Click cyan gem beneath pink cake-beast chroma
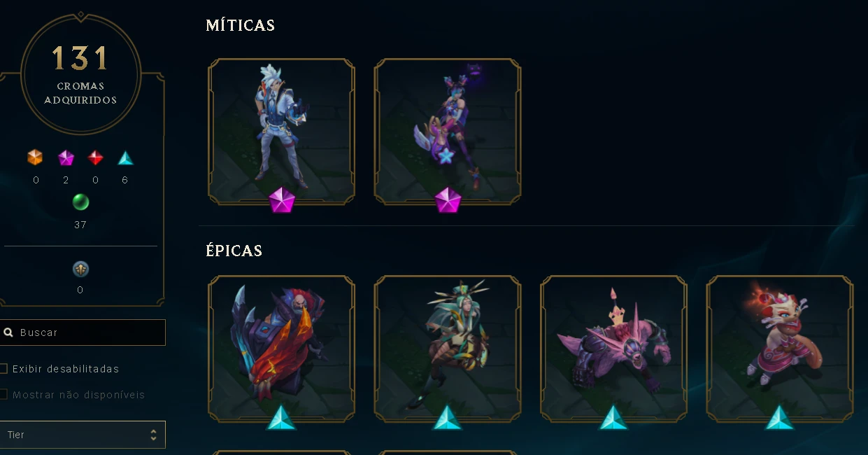The height and width of the screenshot is (455, 868). (614, 417)
